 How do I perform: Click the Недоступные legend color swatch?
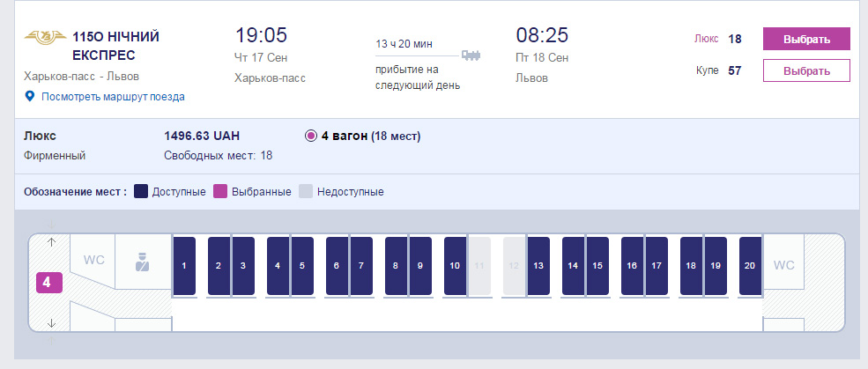[x=306, y=191]
